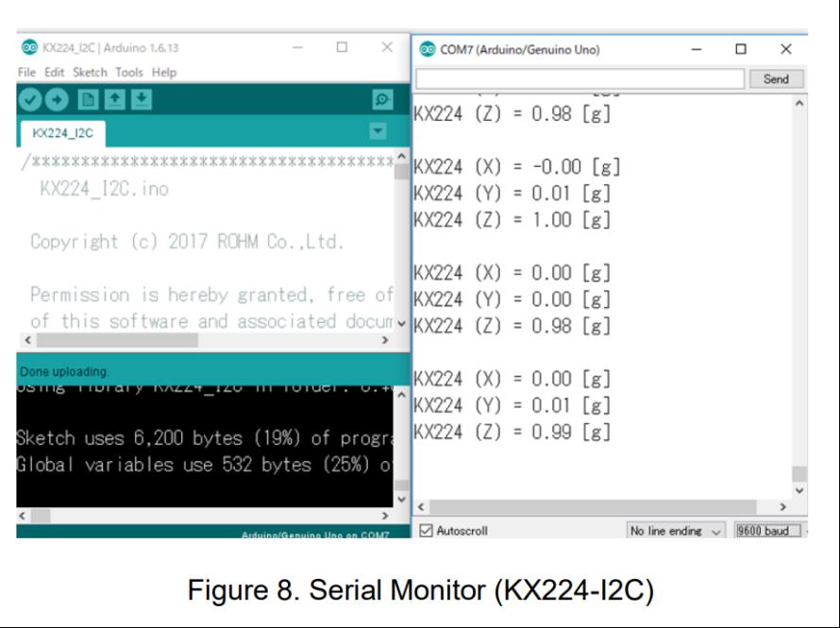Expand the tab options dropdown arrow

[378, 131]
